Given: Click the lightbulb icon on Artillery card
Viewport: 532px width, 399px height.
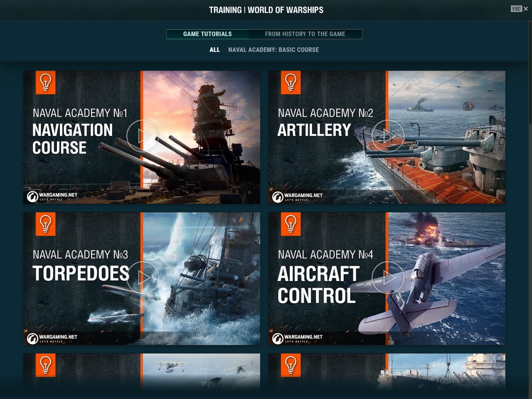Looking at the screenshot, I should pos(291,82).
